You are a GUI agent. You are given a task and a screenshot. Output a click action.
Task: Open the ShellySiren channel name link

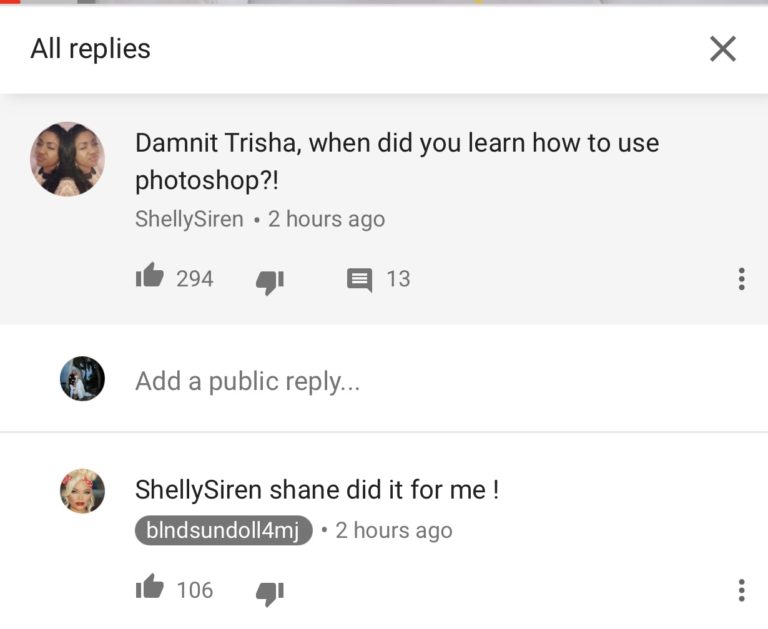(x=189, y=219)
